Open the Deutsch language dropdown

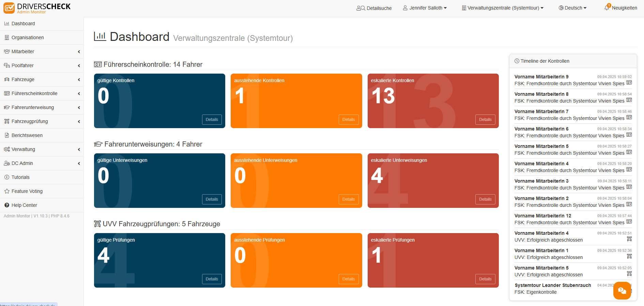[572, 8]
